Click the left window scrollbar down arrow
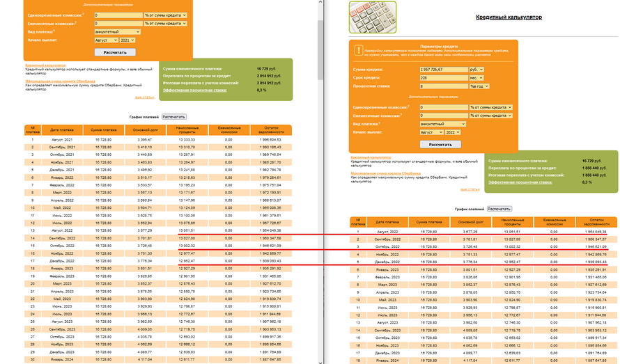Image resolution: width=620 pixels, height=364 pixels. [320, 361]
